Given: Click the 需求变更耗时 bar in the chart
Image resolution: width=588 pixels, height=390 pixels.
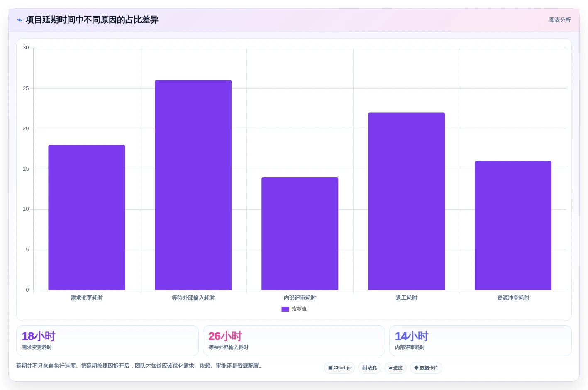Looking at the screenshot, I should (x=86, y=217).
